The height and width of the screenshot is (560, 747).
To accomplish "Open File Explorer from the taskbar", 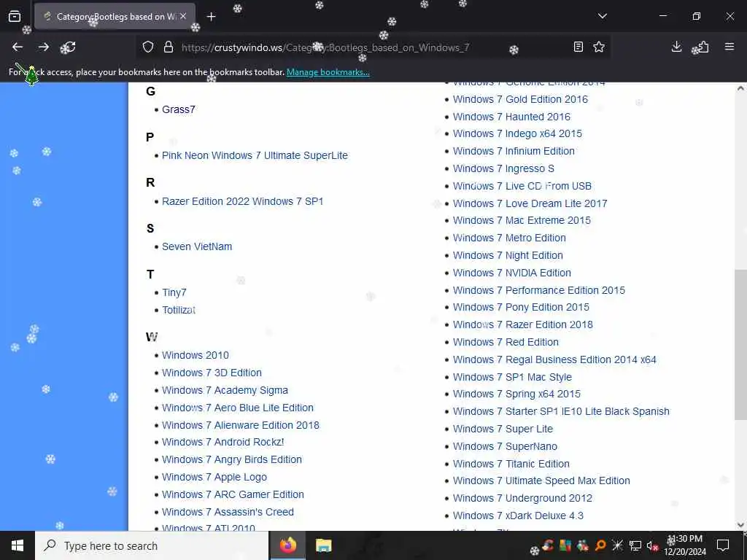I will [323, 545].
